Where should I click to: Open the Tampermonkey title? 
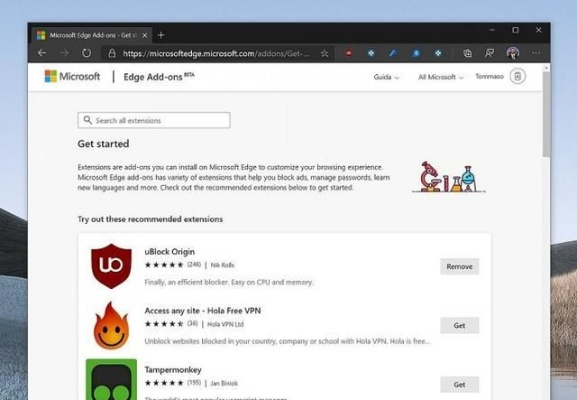(x=173, y=369)
